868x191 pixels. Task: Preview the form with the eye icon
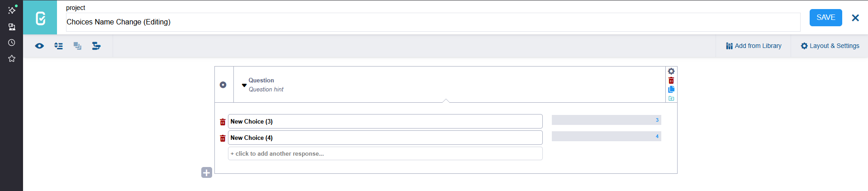point(39,46)
